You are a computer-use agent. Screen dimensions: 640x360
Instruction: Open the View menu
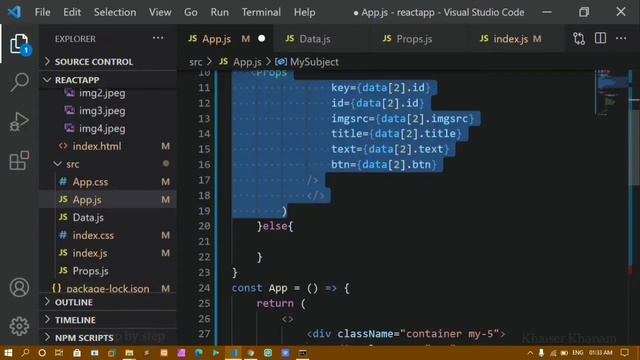click(160, 12)
